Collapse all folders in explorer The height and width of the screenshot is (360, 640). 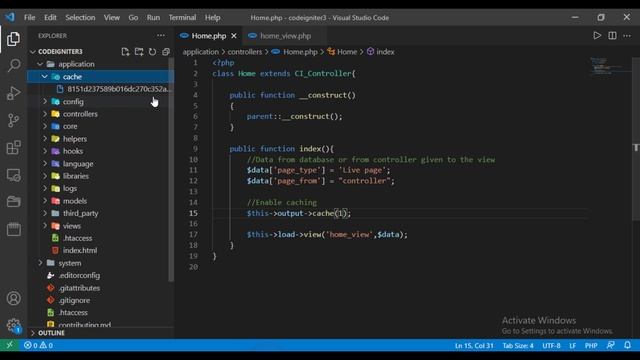coord(166,51)
